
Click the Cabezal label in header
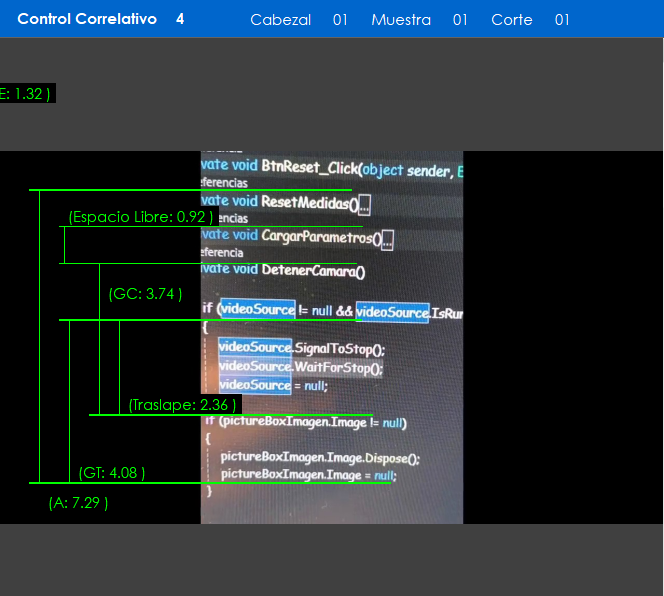[x=280, y=20]
